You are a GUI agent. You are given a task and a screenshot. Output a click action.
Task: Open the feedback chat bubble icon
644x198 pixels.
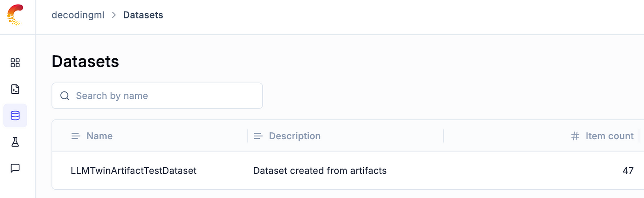click(x=15, y=168)
